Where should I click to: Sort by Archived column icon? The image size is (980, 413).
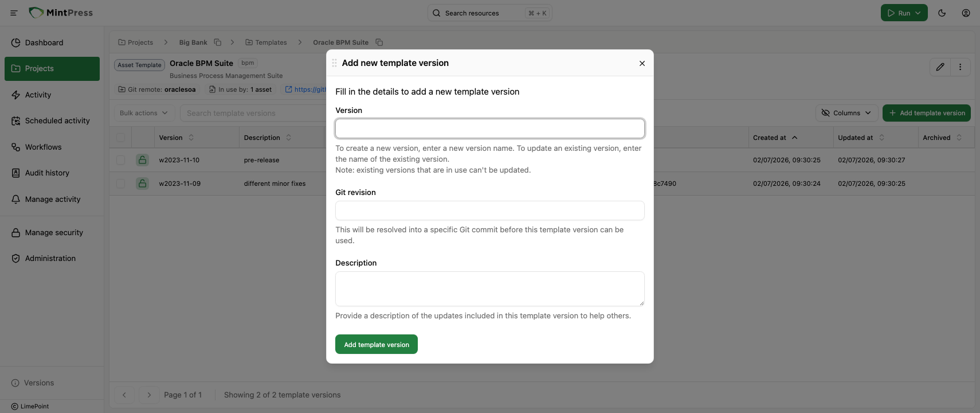(959, 138)
